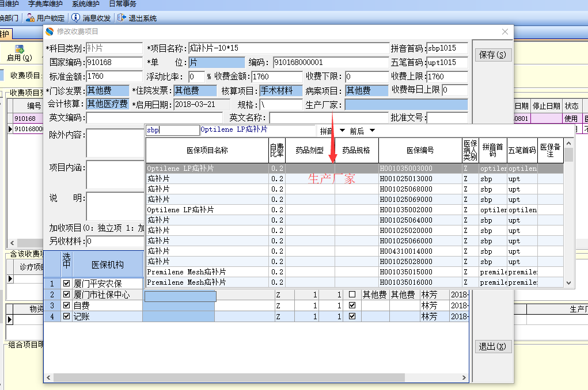The image size is (588, 390).
Task: Click the 另收材料 field
Action: [115, 241]
